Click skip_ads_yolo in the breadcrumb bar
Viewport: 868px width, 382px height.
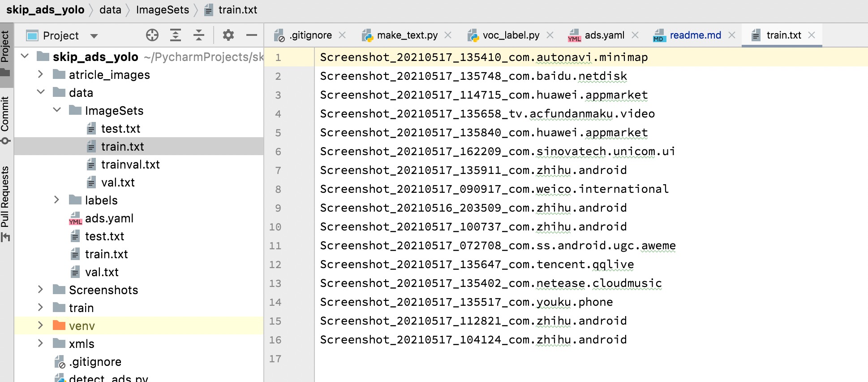[45, 10]
